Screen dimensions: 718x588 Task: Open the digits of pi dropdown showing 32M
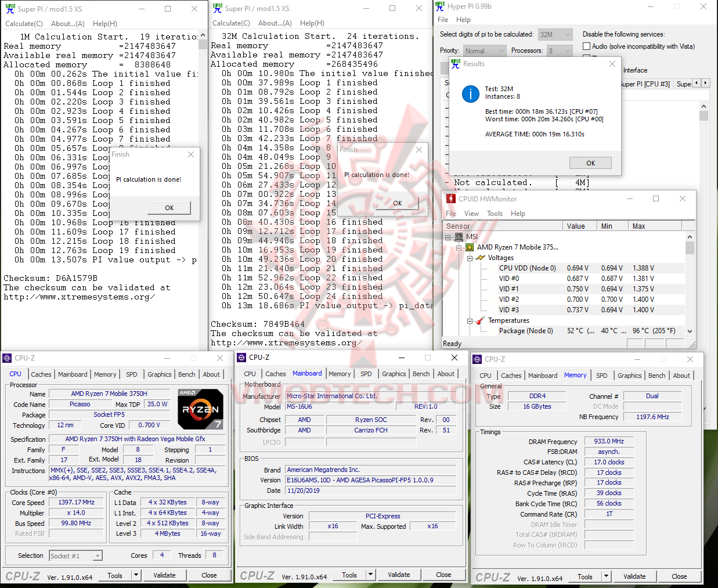coord(555,35)
